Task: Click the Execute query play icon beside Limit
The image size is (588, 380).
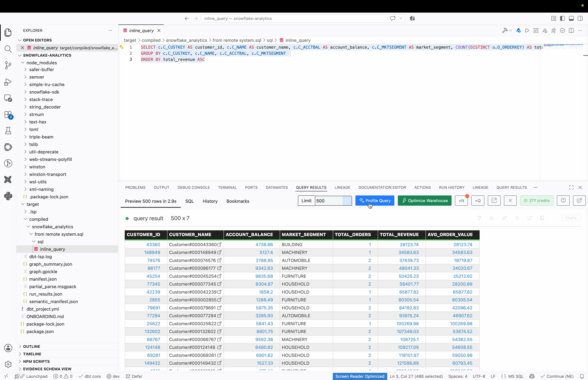Action: pyautogui.click(x=347, y=201)
